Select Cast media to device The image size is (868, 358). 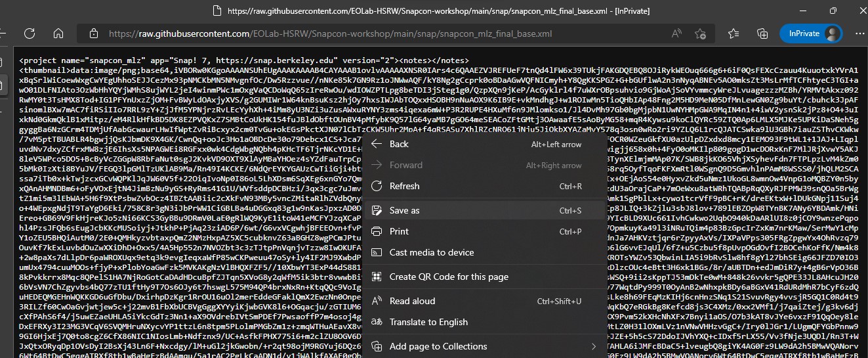pos(431,252)
